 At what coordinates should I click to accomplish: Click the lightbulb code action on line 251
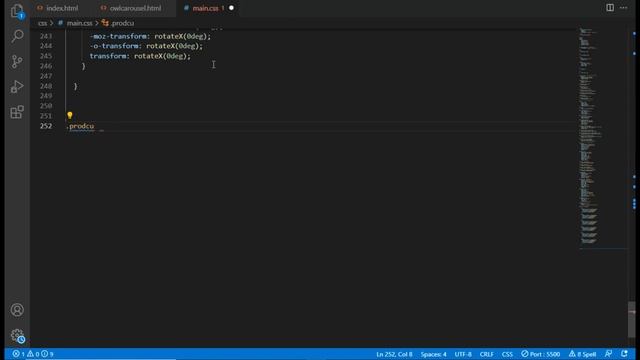[70, 116]
